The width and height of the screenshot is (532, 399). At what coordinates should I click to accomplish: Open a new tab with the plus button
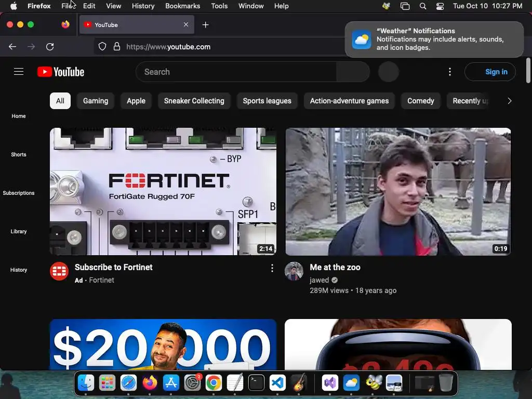(205, 25)
